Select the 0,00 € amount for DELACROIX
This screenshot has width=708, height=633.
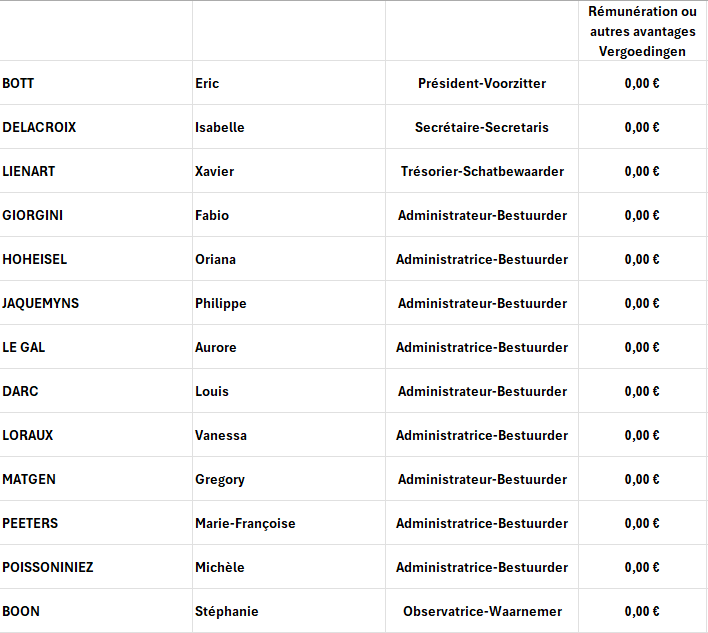pyautogui.click(x=642, y=127)
